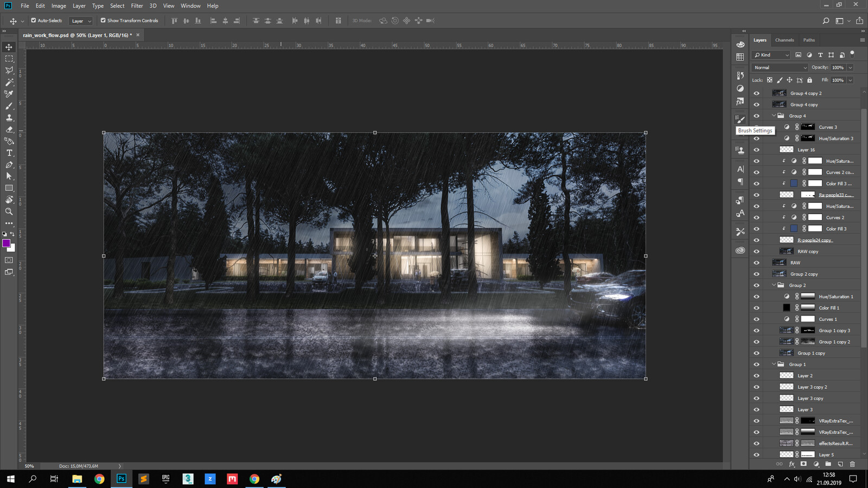868x488 pixels.
Task: Select the Zoom tool
Action: 9,211
